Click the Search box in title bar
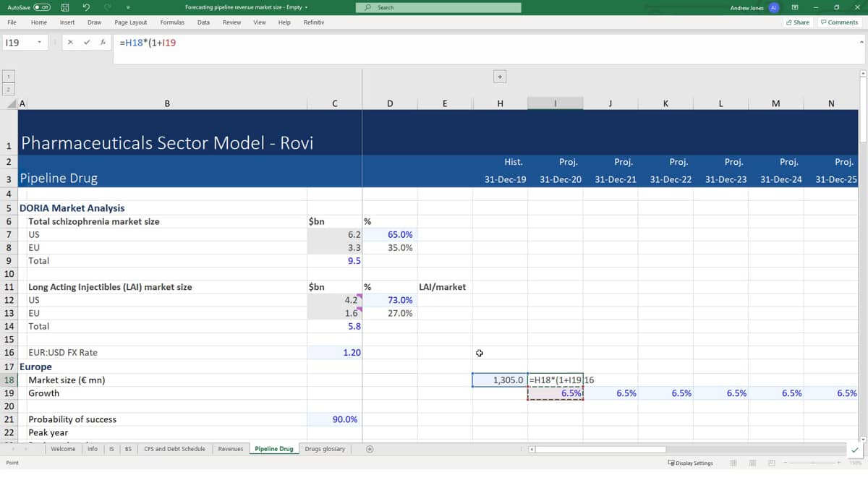This screenshot has height=488, width=868. [x=438, y=7]
